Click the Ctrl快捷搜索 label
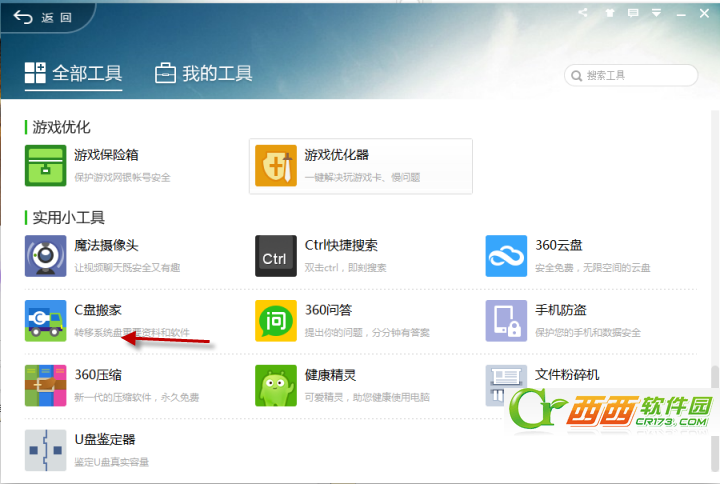Image resolution: width=720 pixels, height=484 pixels. 341,245
